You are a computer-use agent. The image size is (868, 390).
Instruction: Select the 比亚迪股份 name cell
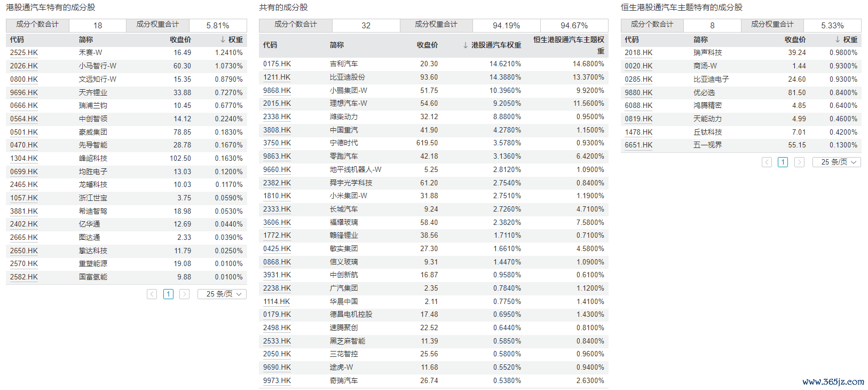348,77
